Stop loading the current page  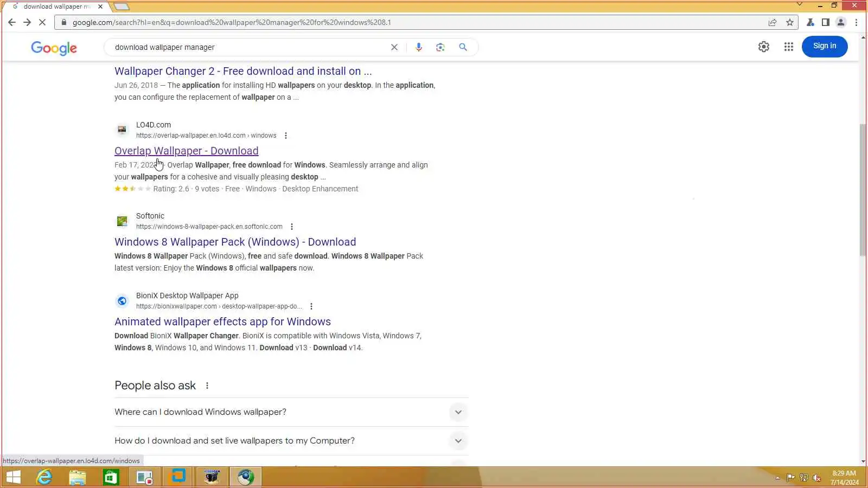coord(42,22)
